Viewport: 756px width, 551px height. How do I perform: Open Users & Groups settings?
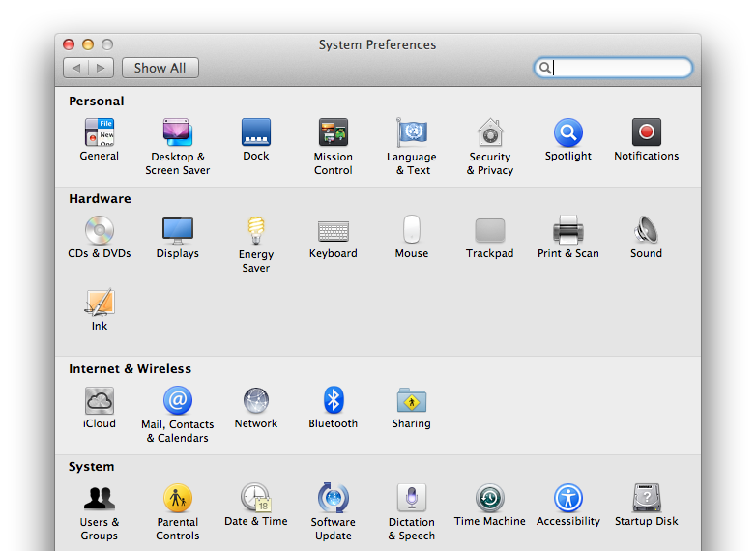pos(100,499)
